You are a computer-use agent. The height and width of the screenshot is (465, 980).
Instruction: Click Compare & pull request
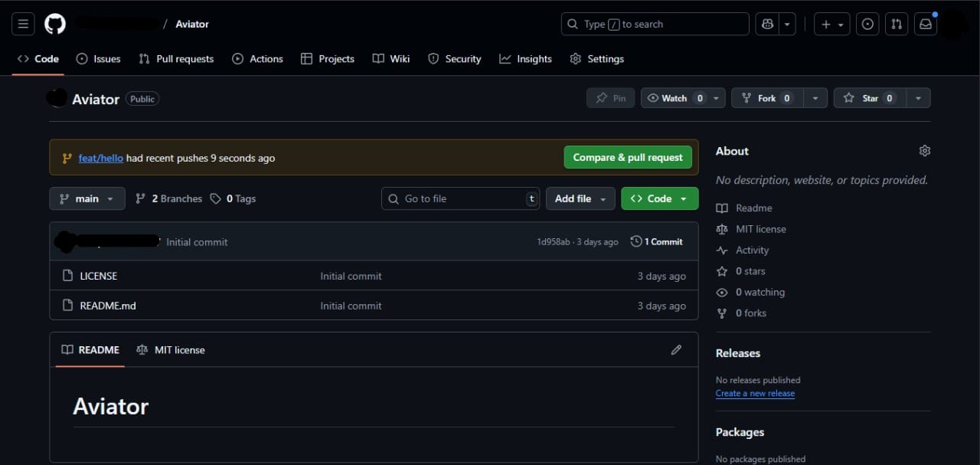[x=628, y=157]
